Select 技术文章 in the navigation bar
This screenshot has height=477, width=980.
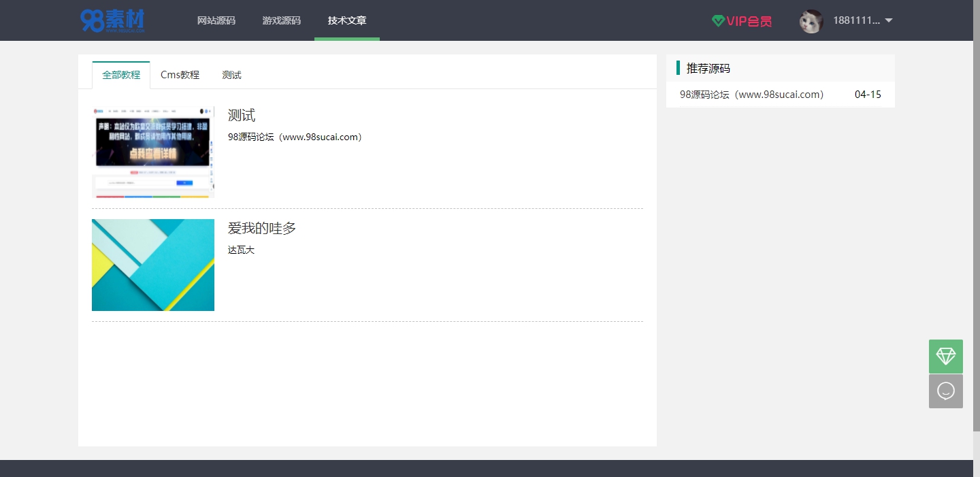[x=347, y=20]
